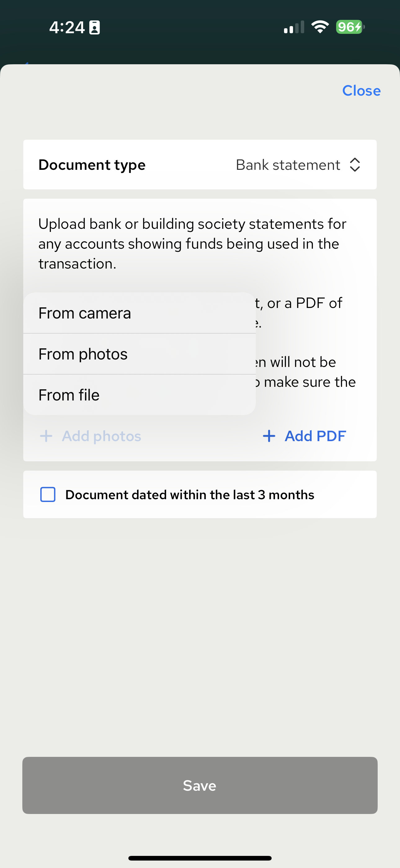Tap the cellular signal bars icon

pyautogui.click(x=294, y=27)
